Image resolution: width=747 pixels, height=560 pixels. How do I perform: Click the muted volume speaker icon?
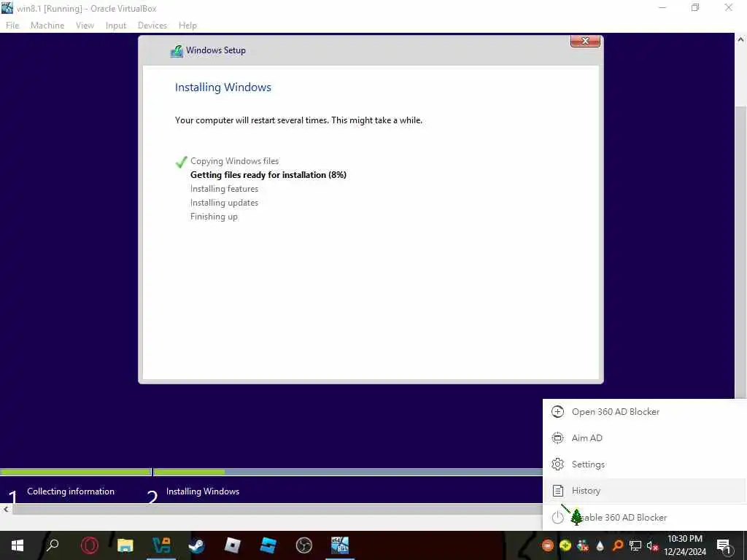point(652,545)
